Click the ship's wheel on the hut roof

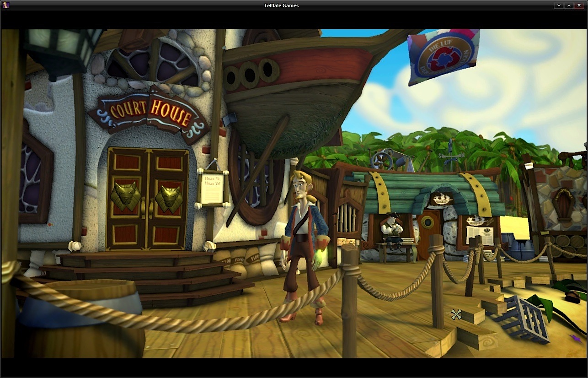(x=382, y=161)
